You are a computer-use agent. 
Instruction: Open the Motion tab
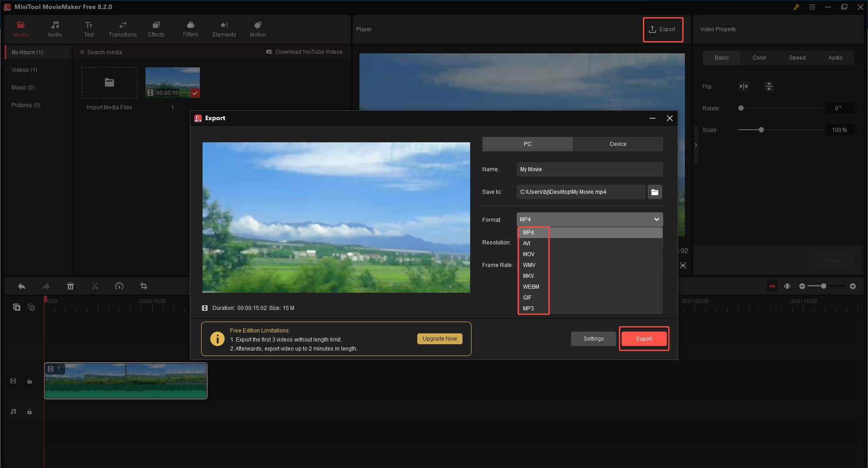click(258, 29)
